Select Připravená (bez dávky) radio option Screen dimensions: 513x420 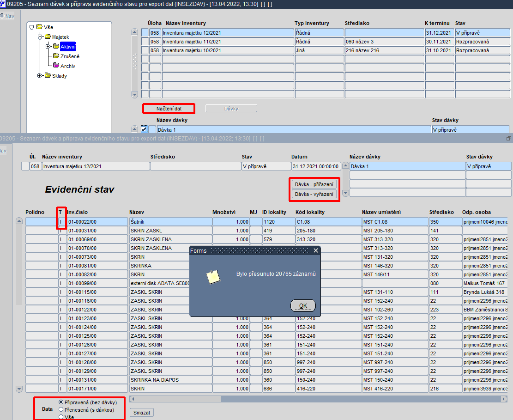[x=61, y=402]
